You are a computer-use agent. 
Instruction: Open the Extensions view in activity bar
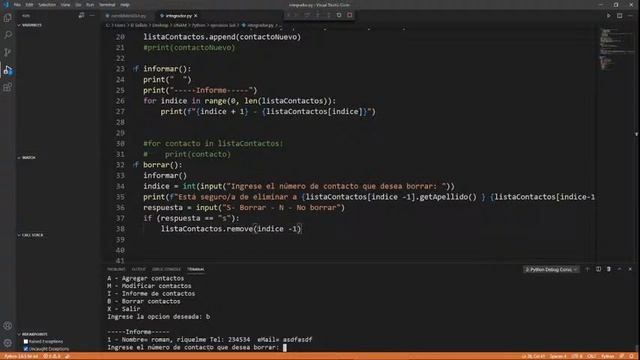(7, 87)
